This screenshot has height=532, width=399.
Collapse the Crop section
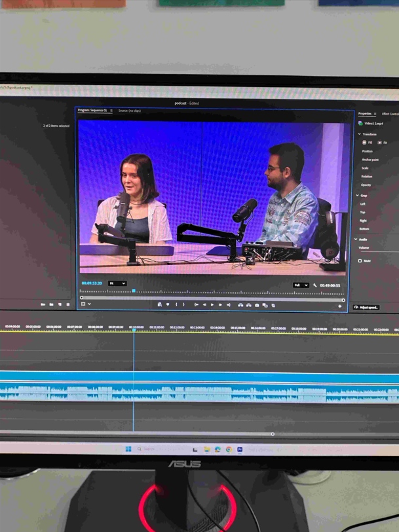(x=357, y=196)
